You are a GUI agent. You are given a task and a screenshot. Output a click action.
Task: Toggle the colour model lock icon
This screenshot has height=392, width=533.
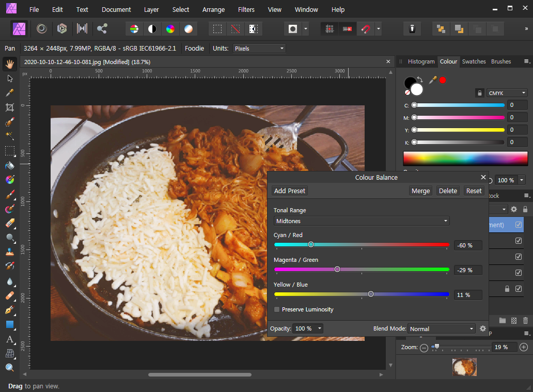coord(480,93)
